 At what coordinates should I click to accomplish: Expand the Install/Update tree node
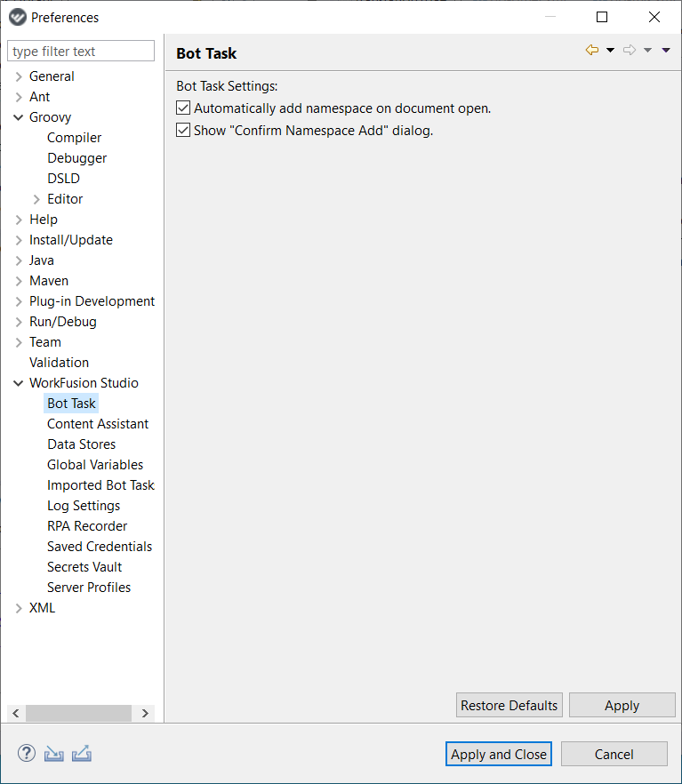click(19, 241)
